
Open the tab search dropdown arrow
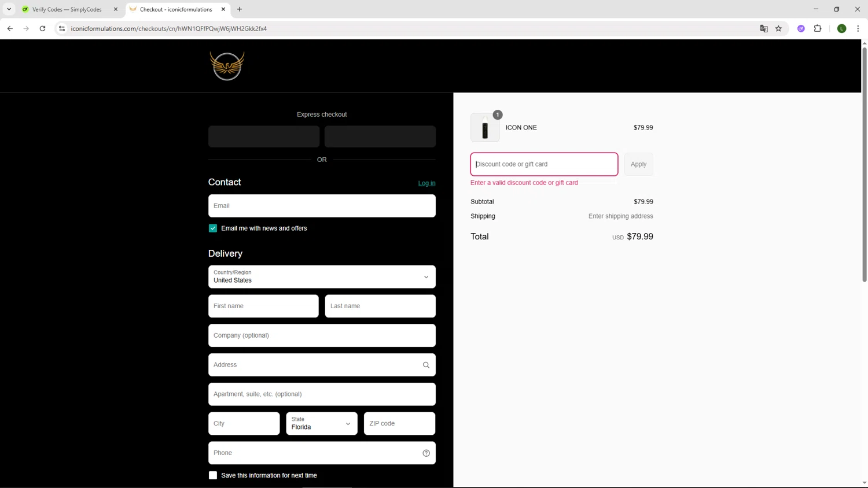pos(9,9)
